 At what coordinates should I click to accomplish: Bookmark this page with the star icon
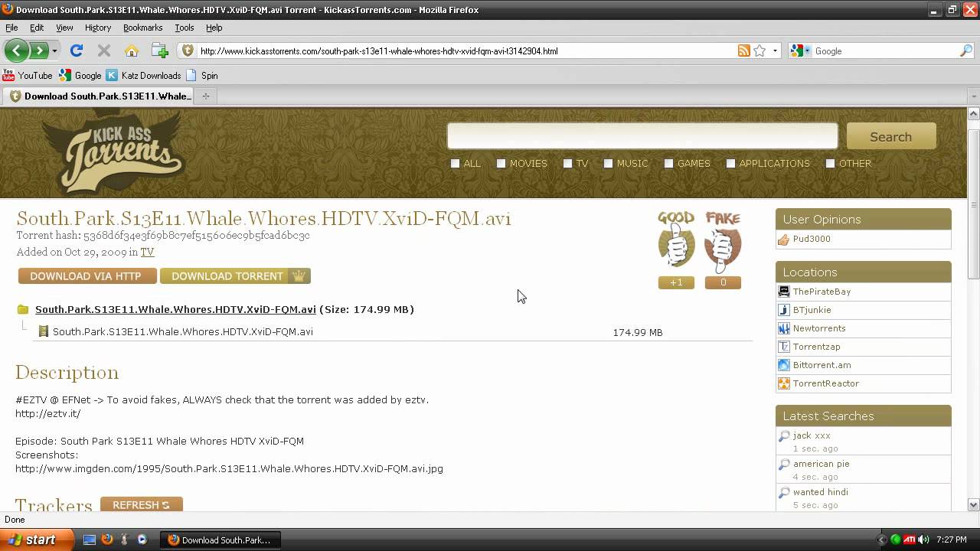point(759,51)
